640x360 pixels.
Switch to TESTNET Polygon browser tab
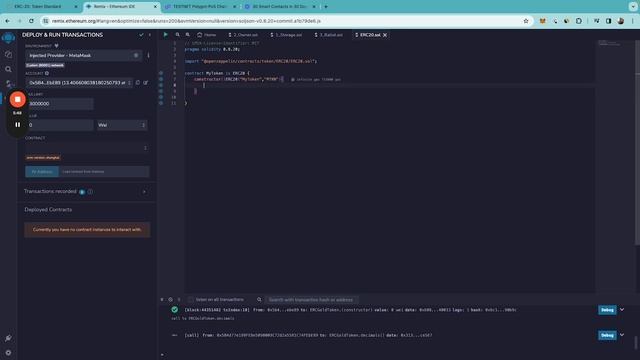coord(200,7)
